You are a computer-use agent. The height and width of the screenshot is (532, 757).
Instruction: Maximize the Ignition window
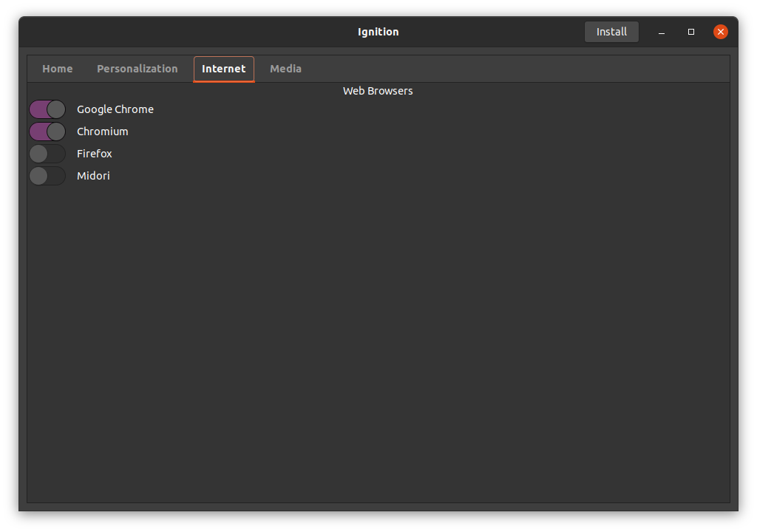(690, 32)
